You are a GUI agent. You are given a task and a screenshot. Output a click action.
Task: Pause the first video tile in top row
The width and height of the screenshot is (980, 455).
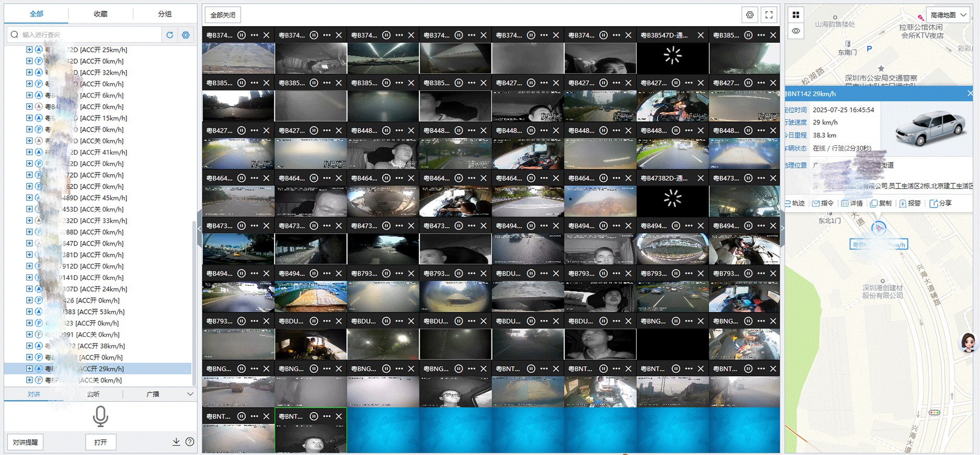coord(242,35)
